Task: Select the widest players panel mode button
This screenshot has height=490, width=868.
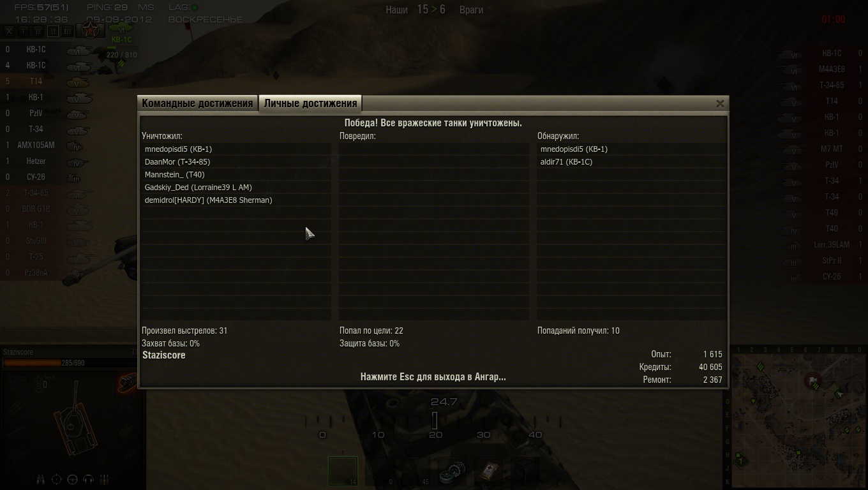Action: (x=68, y=31)
